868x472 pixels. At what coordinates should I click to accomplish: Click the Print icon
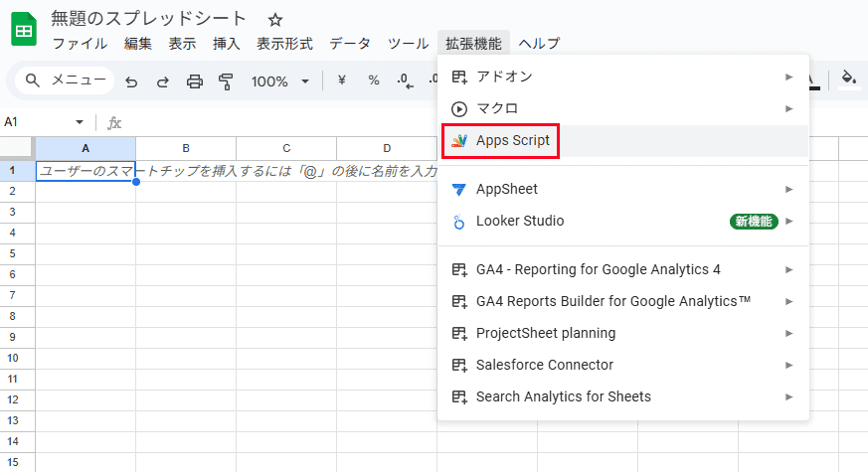194,81
